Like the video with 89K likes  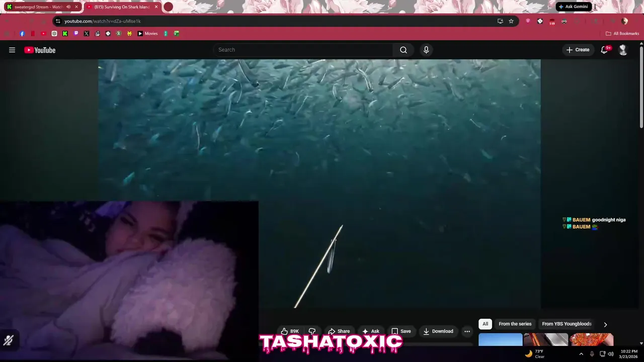pos(290,331)
